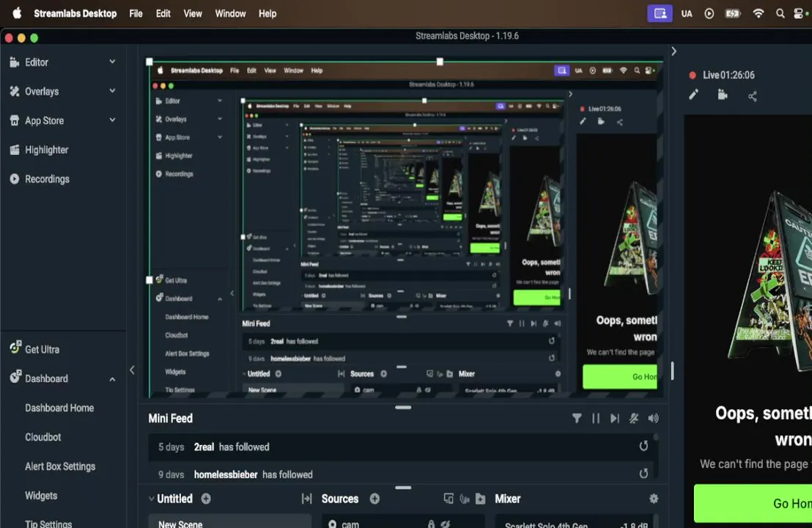Open the Edit menu in the top macOS menu bar
Image resolution: width=812 pixels, height=528 pixels.
(x=163, y=13)
